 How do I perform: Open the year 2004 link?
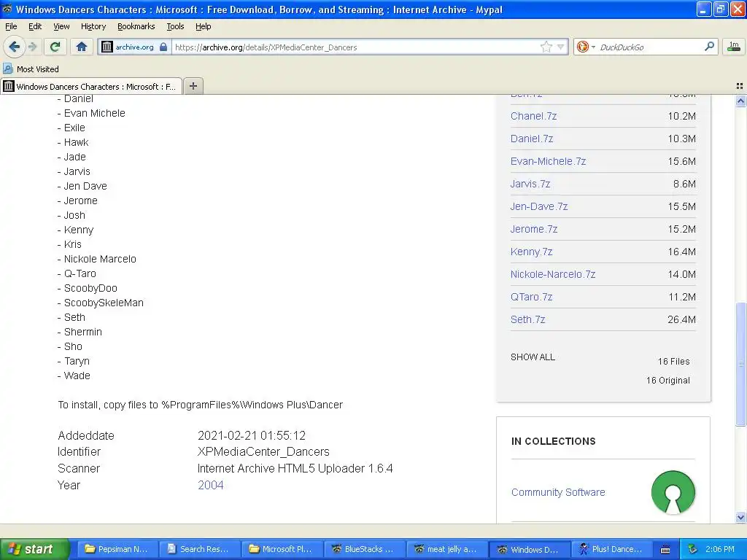[x=211, y=485]
